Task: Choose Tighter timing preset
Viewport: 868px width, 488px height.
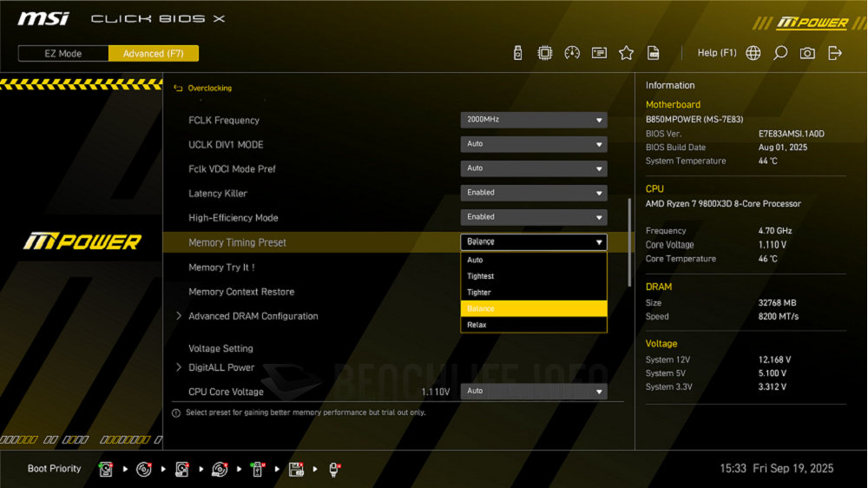Action: coord(534,293)
